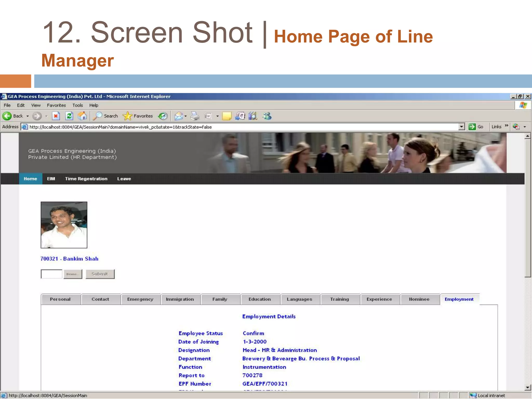Expand the Back button history dropdown

point(28,116)
